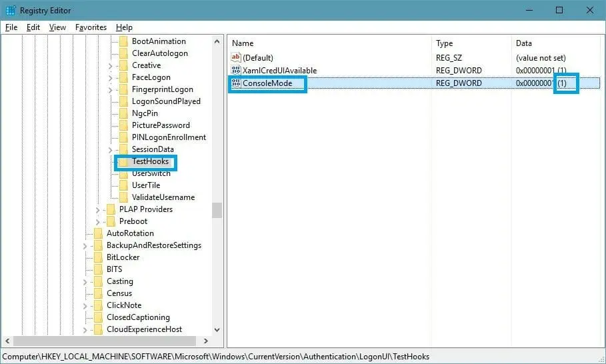Click the PicturePassword folder icon
This screenshot has width=606, height=364.
124,125
